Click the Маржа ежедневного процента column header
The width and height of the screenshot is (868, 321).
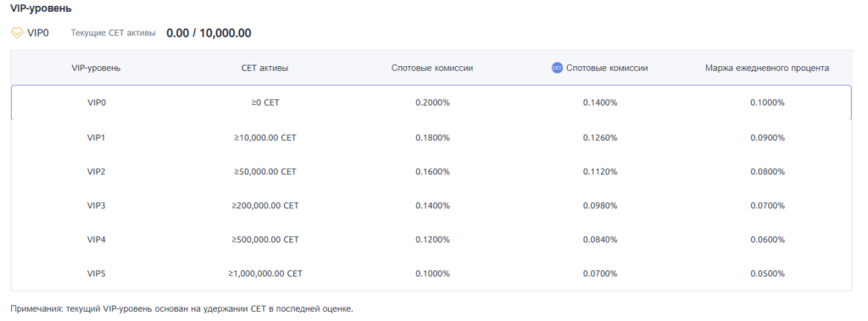click(x=767, y=68)
